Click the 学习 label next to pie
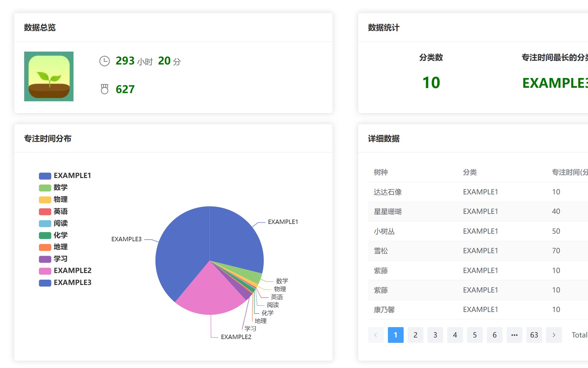Screen dimensions: 588x368 point(250,329)
